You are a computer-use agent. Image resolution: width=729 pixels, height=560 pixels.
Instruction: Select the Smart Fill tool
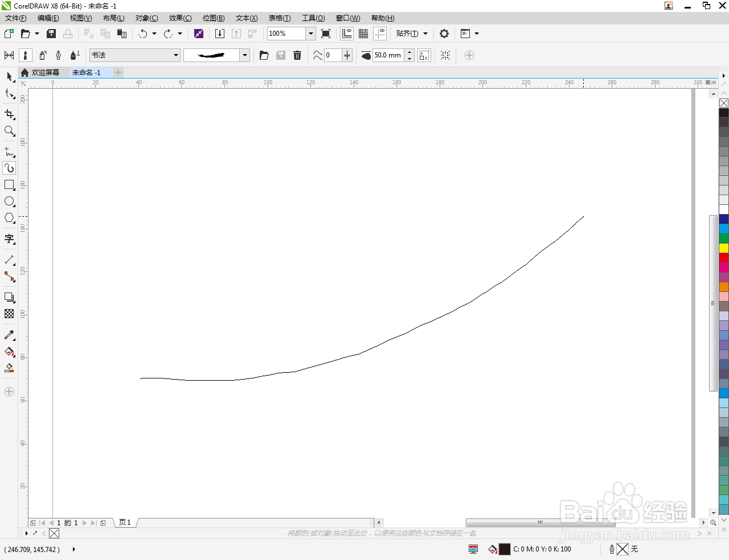click(x=9, y=368)
